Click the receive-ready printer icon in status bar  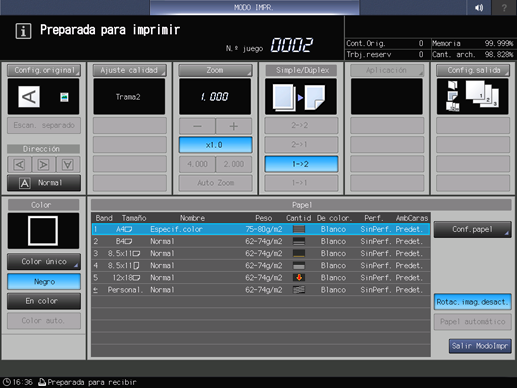pyautogui.click(x=42, y=382)
